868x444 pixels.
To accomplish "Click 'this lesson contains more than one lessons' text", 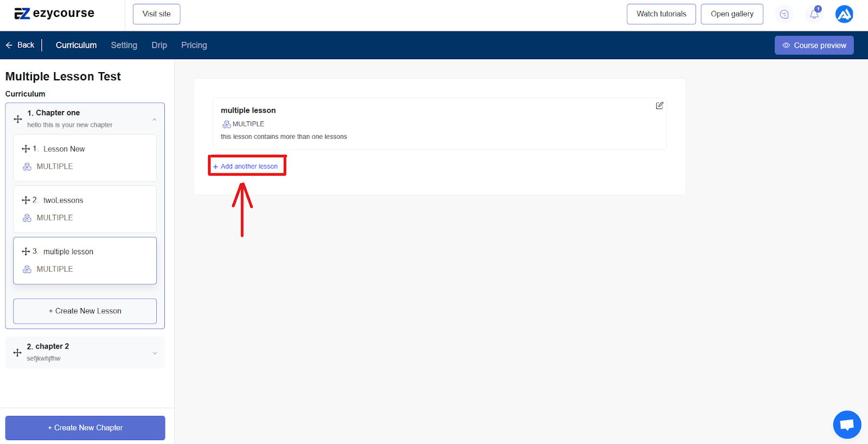I will coord(284,137).
